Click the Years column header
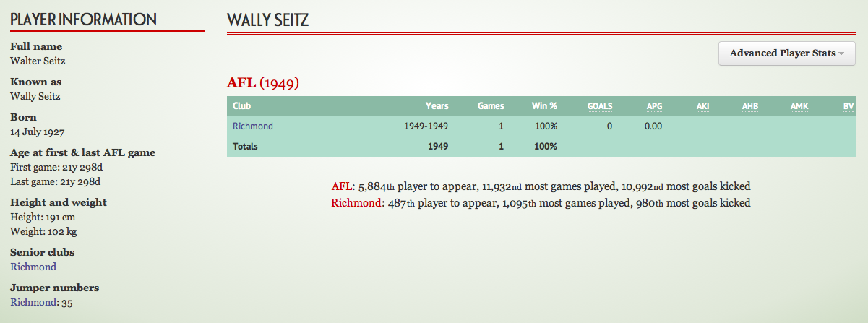 coord(437,106)
